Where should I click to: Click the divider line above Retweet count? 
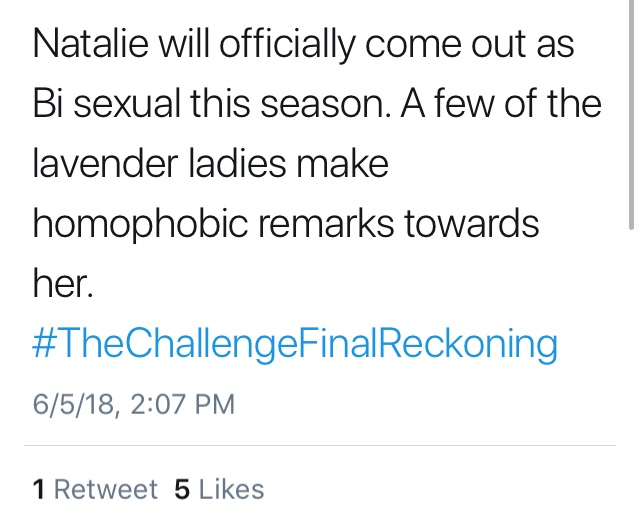[x=320, y=445]
